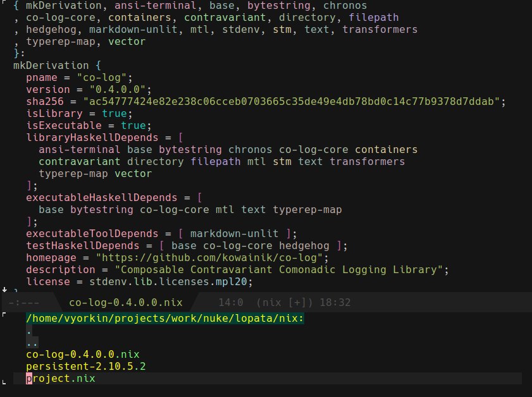Screen dimensions: 532x397
Task: Click the parent directory '..' entry
Action: click(x=32, y=343)
